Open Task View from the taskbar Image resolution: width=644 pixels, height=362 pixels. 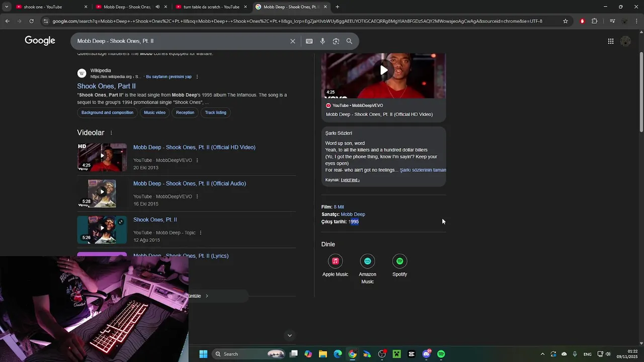point(294,354)
